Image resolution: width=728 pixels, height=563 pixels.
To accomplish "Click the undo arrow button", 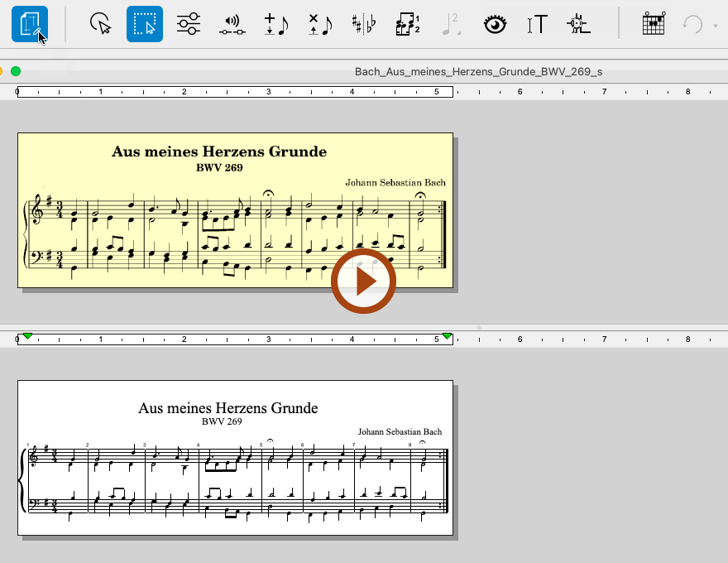I will click(x=692, y=24).
